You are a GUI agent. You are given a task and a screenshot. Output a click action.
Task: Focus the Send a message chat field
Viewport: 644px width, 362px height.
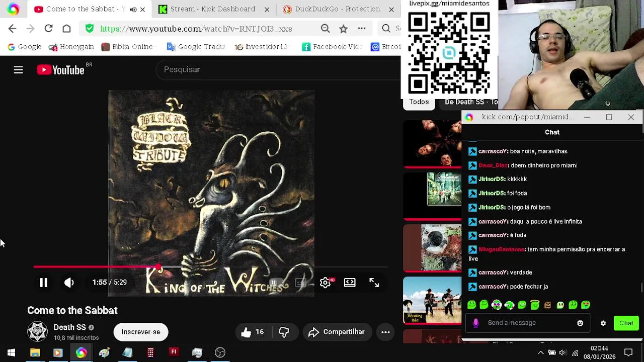coord(528,323)
